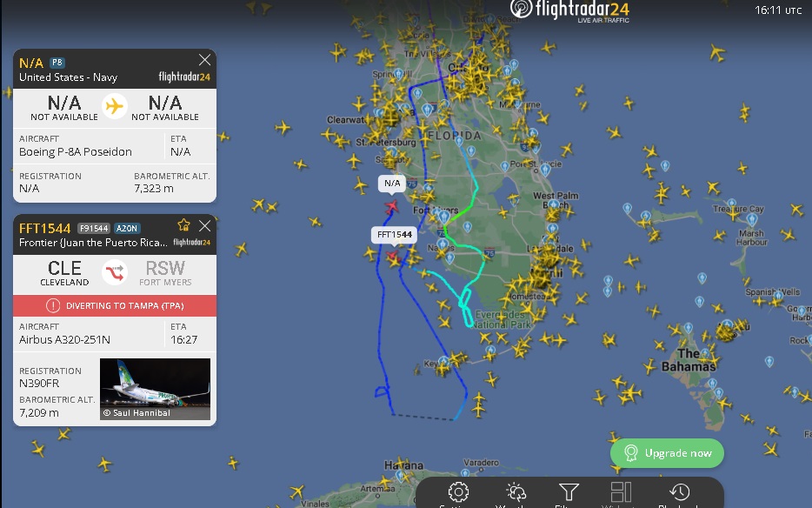Click the Upgrade now button
812x508 pixels.
click(x=667, y=453)
